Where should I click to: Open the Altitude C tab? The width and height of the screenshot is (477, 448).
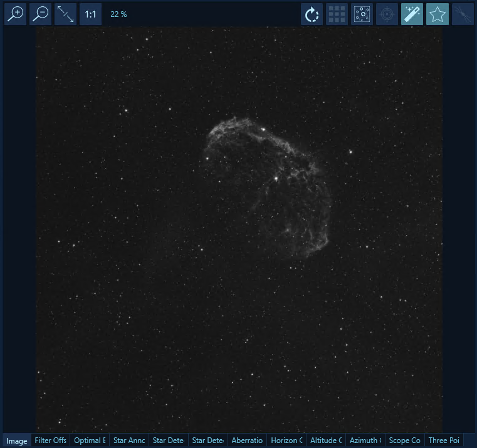coord(326,440)
